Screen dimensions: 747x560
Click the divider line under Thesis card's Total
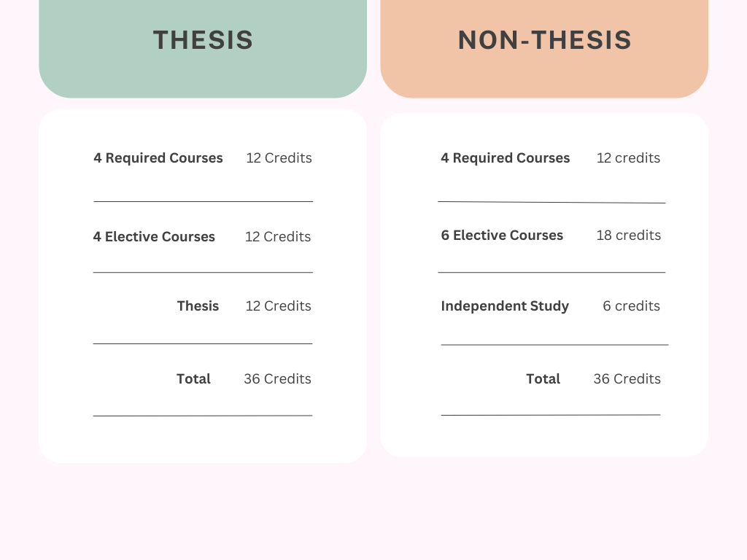[x=203, y=416]
